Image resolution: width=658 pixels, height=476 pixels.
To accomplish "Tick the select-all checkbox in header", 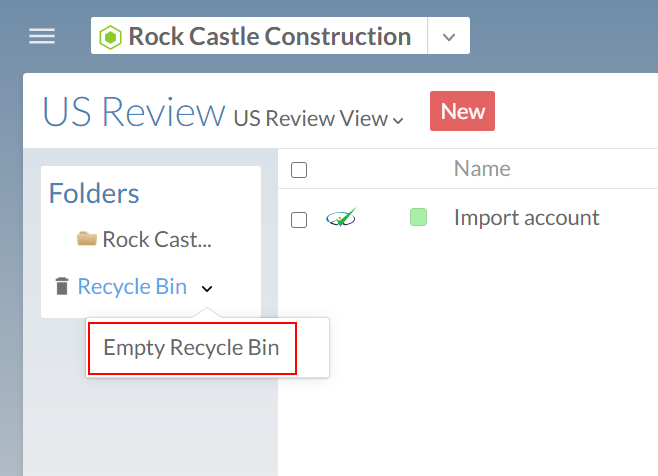I will coord(299,170).
